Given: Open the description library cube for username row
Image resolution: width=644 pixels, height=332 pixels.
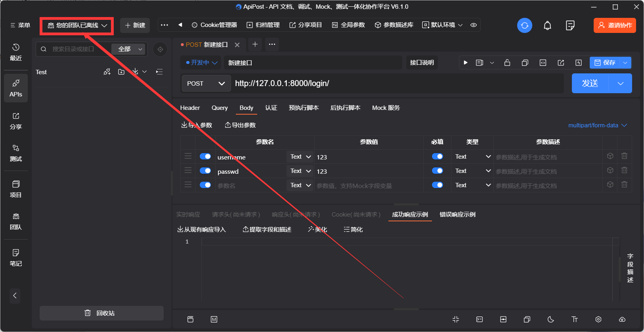Looking at the screenshot, I should coord(610,156).
